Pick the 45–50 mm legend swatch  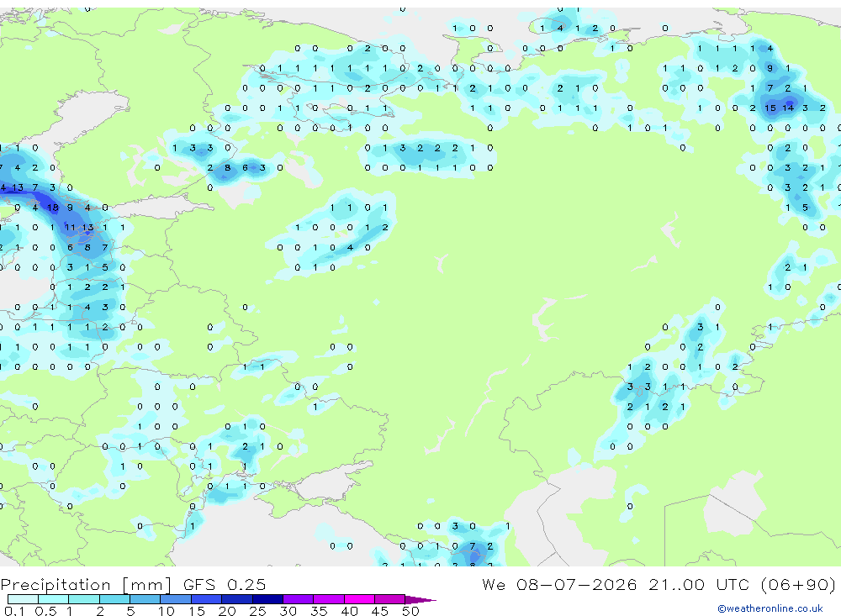390,599
